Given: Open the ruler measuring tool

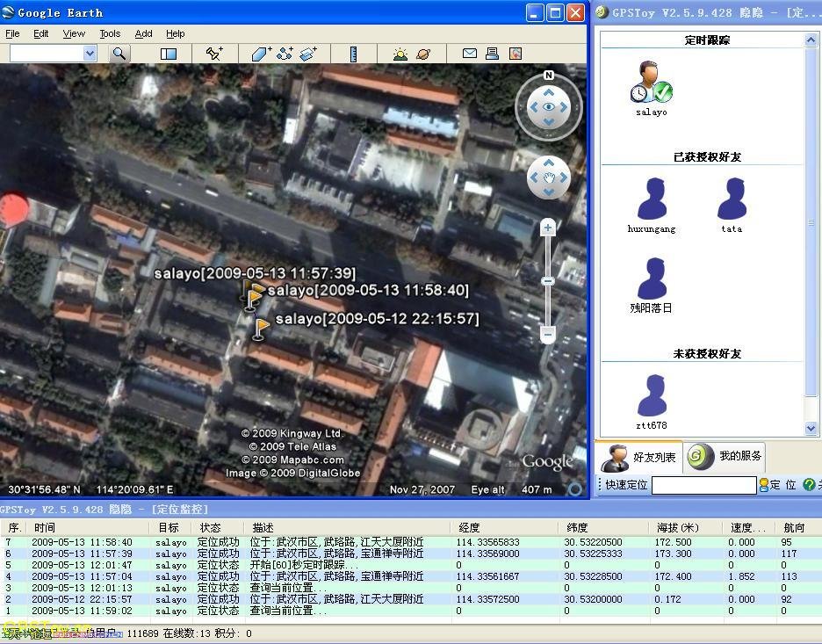Looking at the screenshot, I should [x=353, y=54].
